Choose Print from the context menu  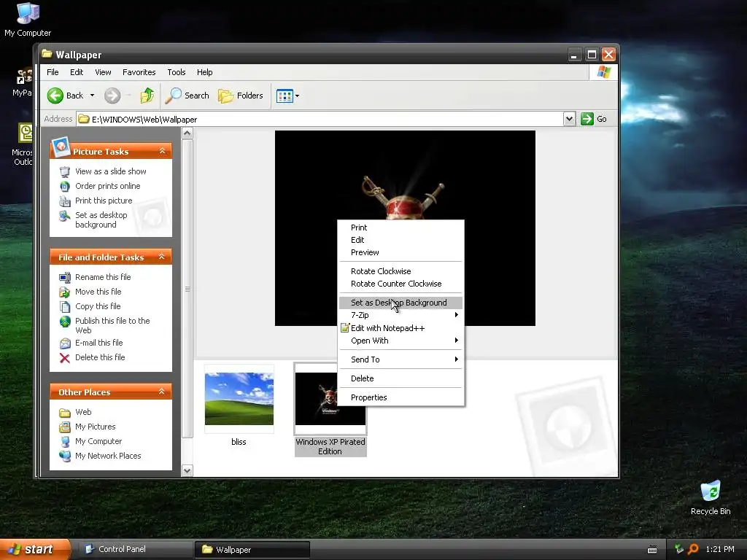click(400, 227)
